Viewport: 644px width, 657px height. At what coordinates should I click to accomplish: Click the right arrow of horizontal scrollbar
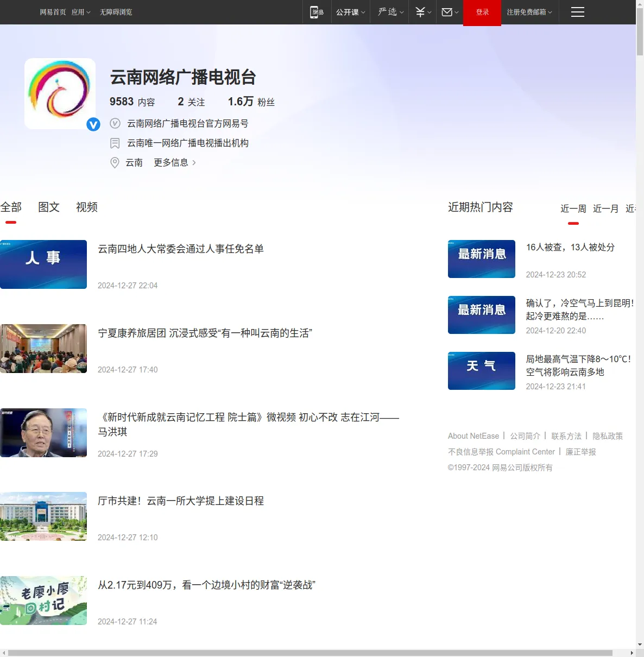pos(632,653)
